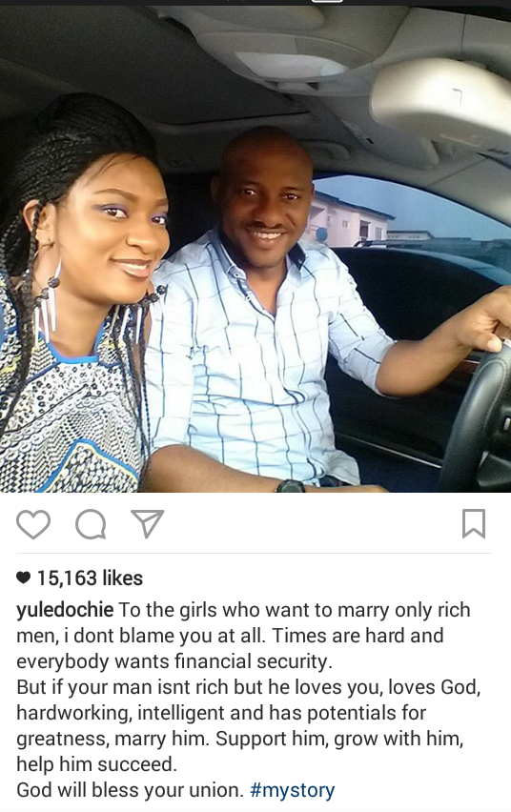511x812 pixels.
Task: Share the post using the paper plane icon
Action: (147, 523)
